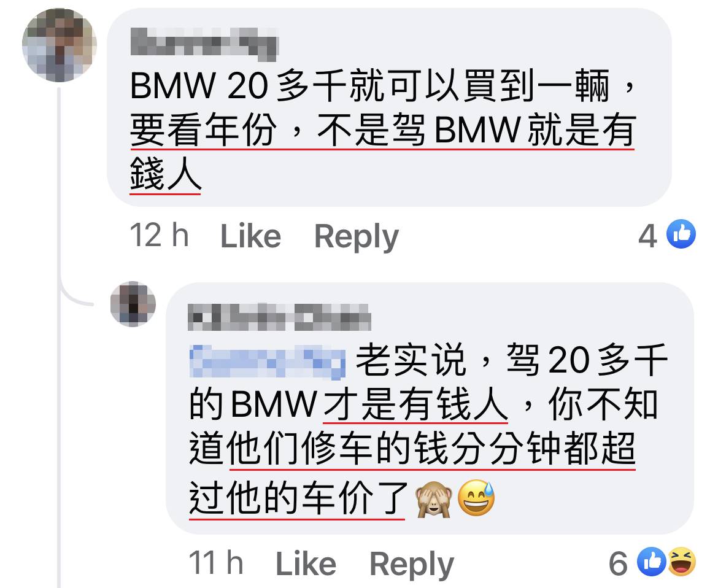Open the reply author's blurred name
718x588 pixels.
pyautogui.click(x=279, y=317)
